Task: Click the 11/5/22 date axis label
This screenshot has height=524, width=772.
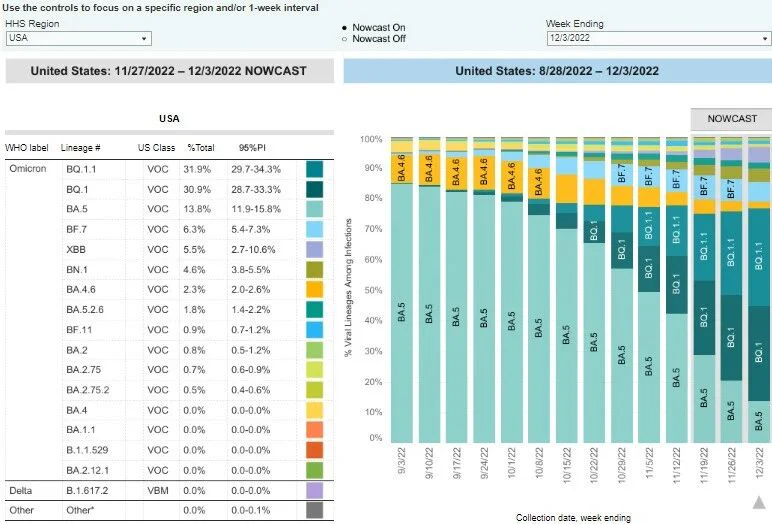Action: point(649,462)
